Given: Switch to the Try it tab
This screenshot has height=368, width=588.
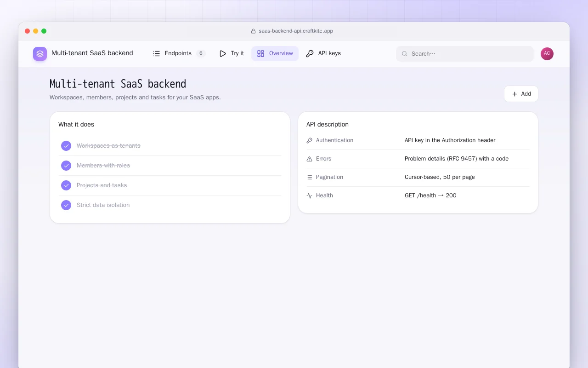Looking at the screenshot, I should tap(232, 53).
